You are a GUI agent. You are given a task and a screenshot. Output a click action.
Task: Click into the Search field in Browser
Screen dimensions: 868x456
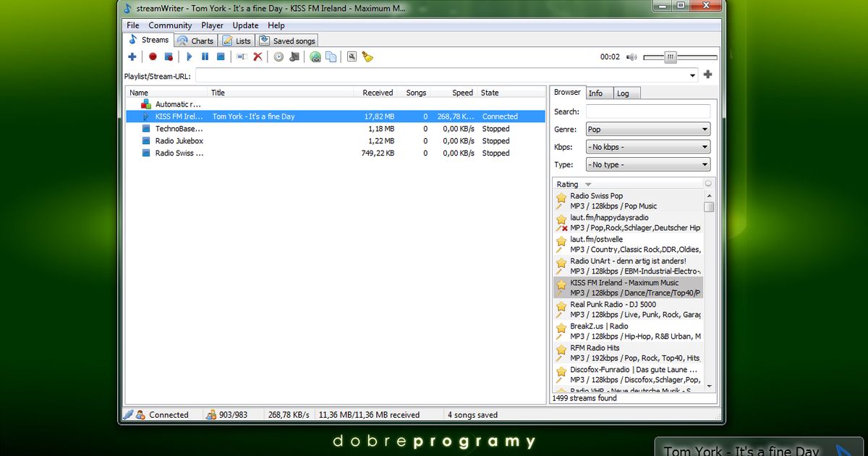tap(648, 111)
